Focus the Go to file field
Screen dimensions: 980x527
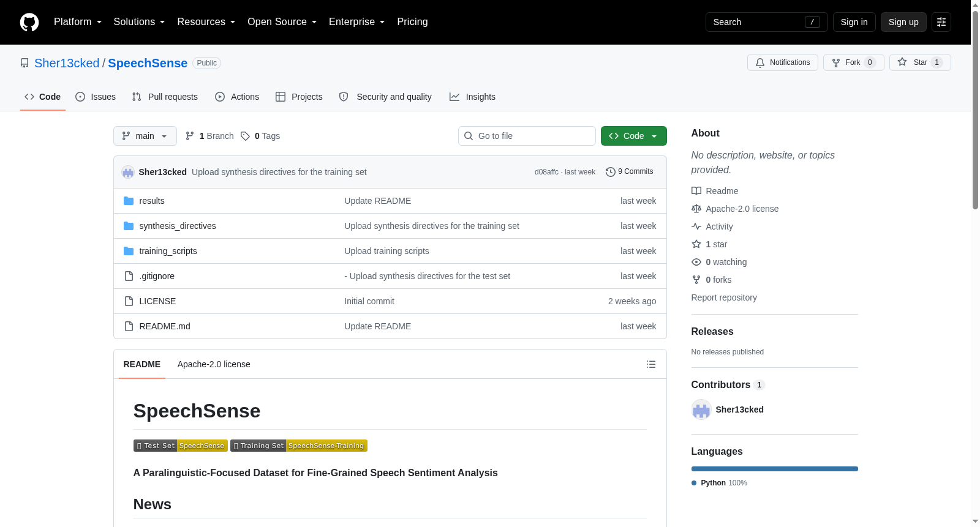click(x=527, y=136)
